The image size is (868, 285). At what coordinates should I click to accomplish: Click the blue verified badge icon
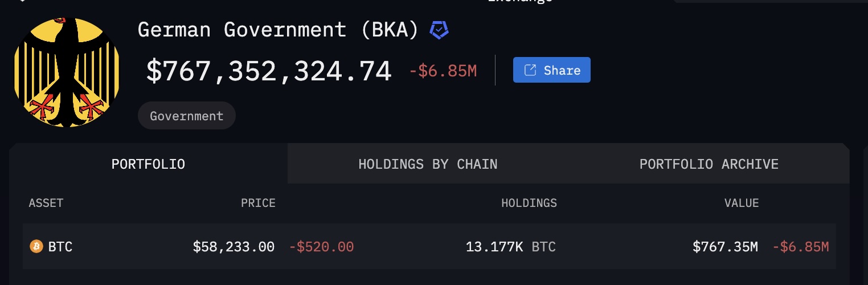(x=439, y=30)
